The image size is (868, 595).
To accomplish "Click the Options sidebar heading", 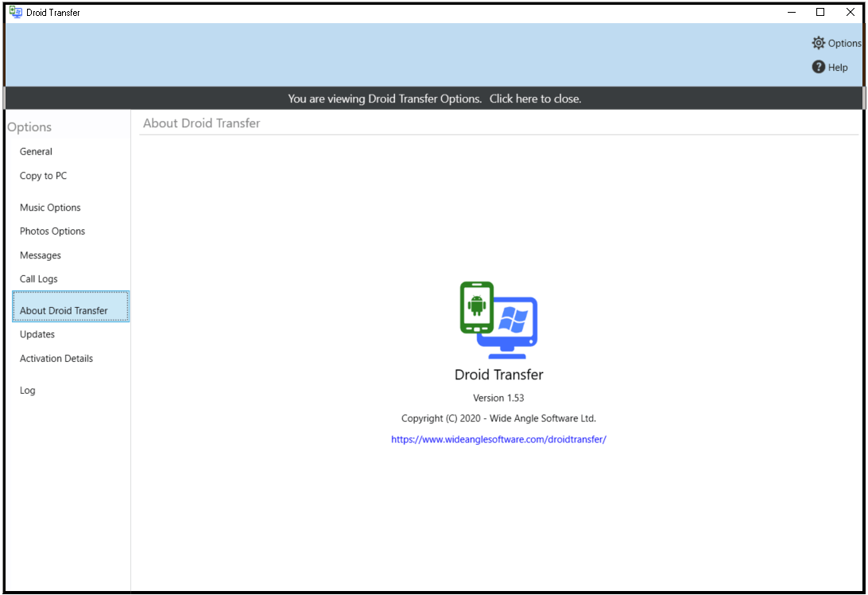I will click(x=29, y=126).
